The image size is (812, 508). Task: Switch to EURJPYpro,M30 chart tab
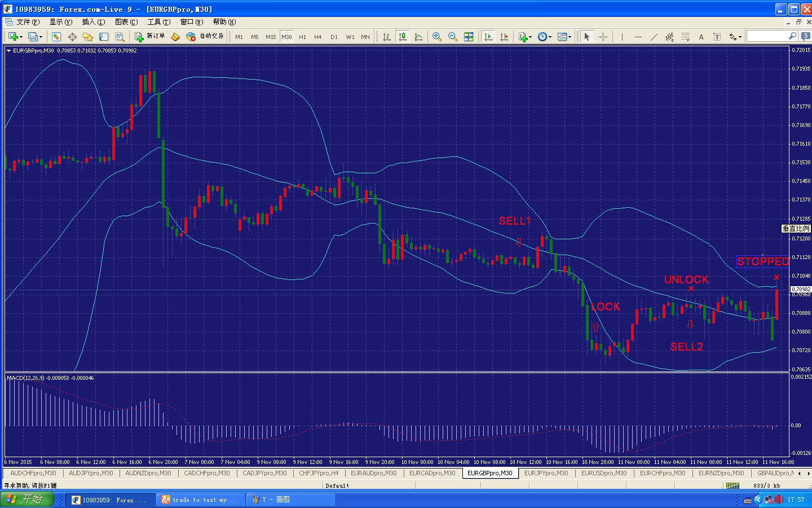coord(546,474)
